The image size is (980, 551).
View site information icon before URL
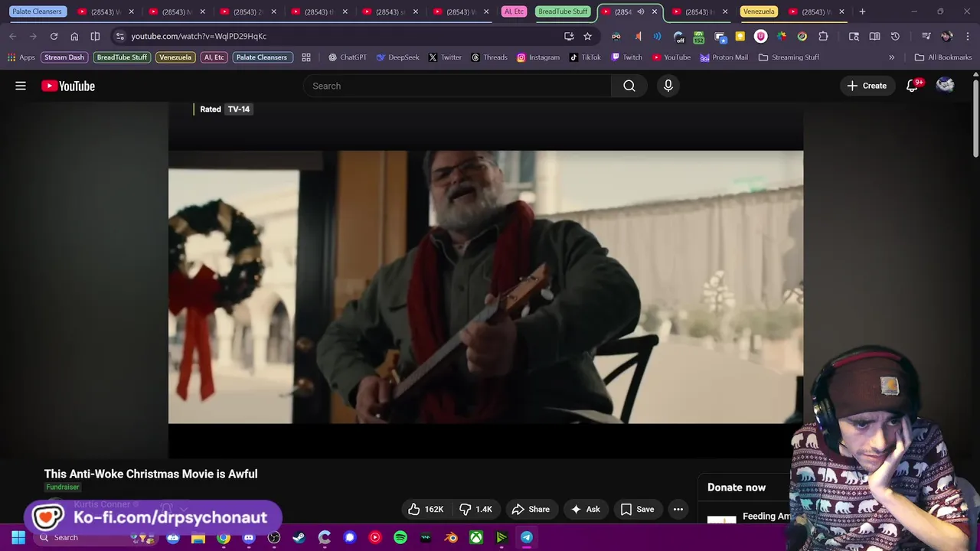(119, 36)
